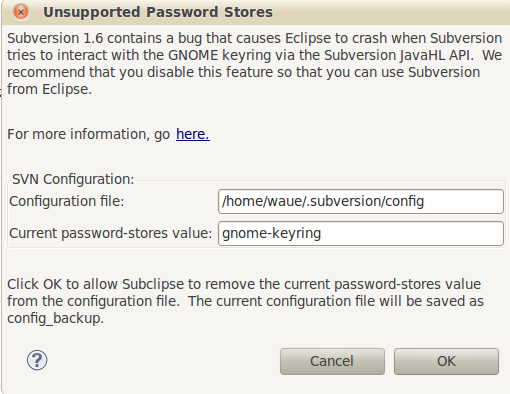Click the word "config_backup" in the instructions
Image resolution: width=510 pixels, height=394 pixels.
tap(54, 318)
